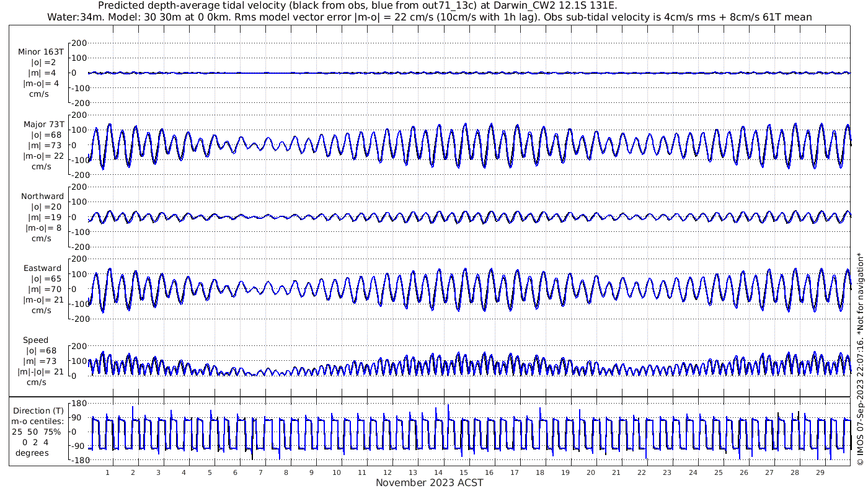Click the "degrees" unit label under Direction
Viewport: 868px width, 496px height.
[33, 453]
